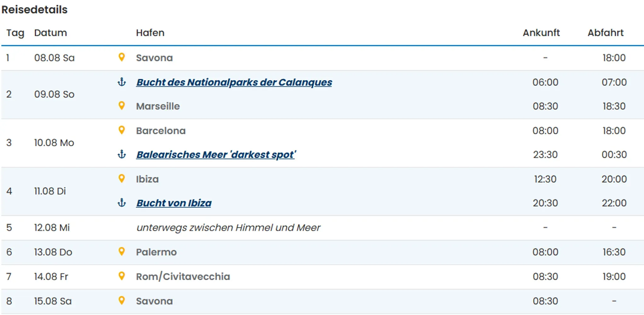The height and width of the screenshot is (315, 644).
Task: Click the Datum column header
Action: point(50,33)
